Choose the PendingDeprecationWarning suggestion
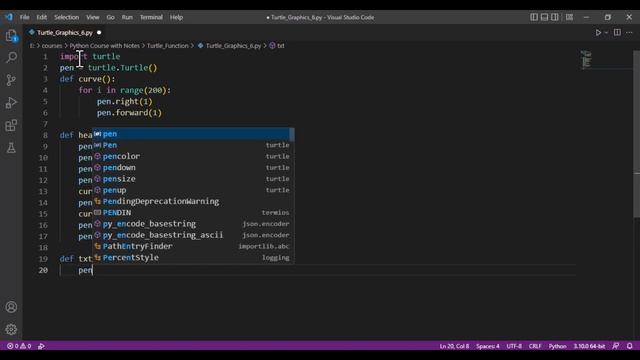 (191, 201)
